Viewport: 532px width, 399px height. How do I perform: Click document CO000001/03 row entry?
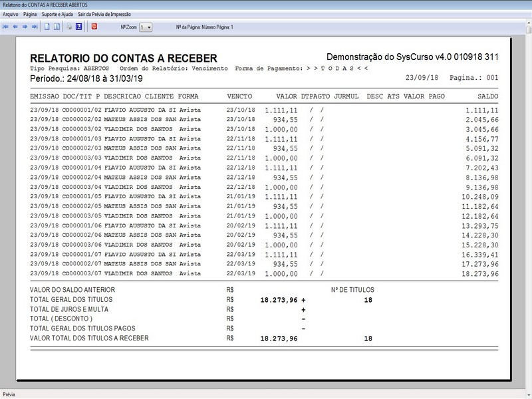click(82, 139)
